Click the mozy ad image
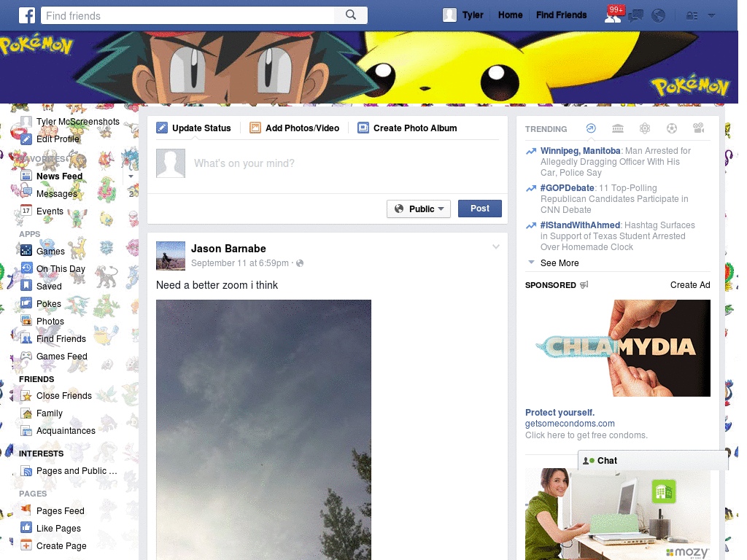Image resolution: width=747 pixels, height=560 pixels. tap(617, 514)
